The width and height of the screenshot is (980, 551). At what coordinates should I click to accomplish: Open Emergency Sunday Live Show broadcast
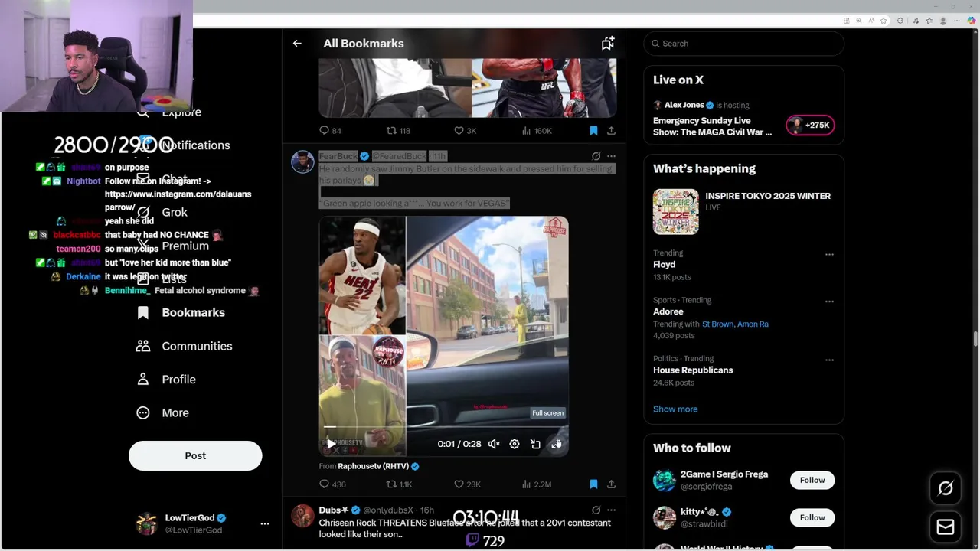click(x=712, y=126)
